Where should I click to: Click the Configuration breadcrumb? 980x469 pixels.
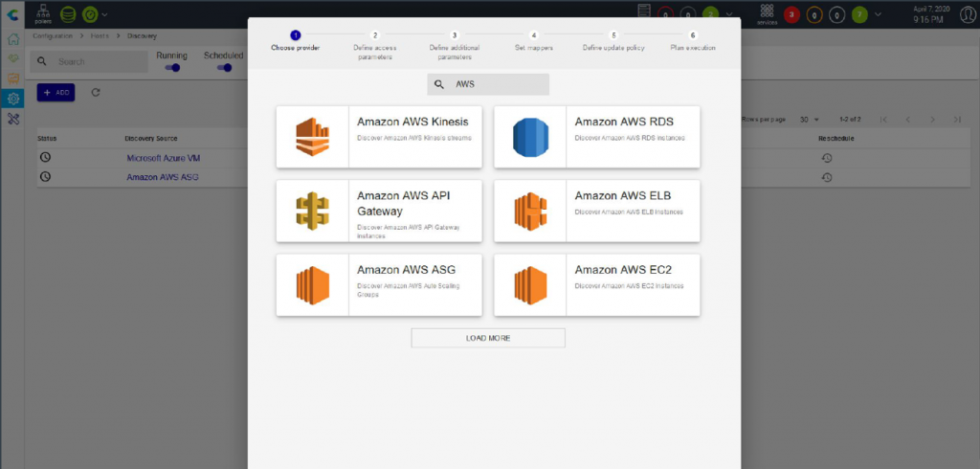point(53,36)
